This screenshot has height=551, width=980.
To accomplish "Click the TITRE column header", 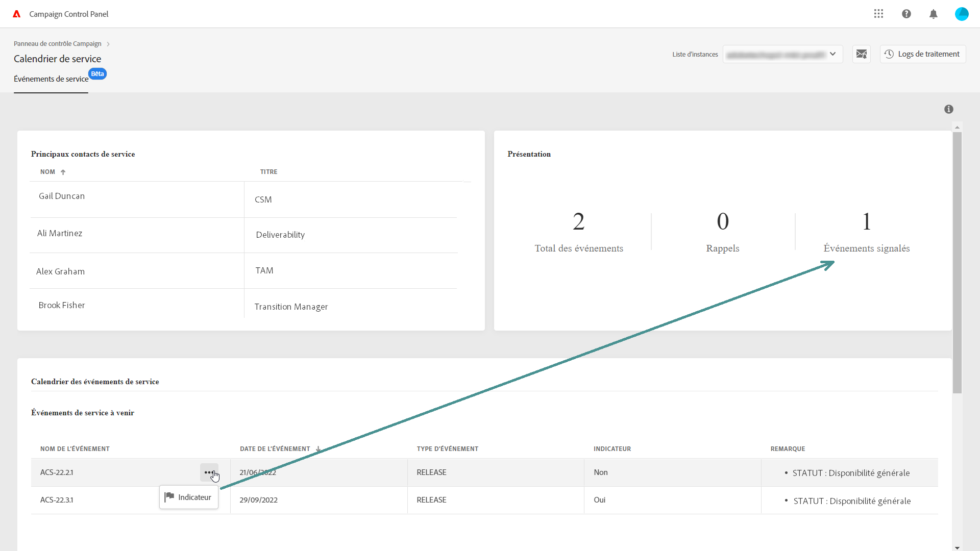I will pyautogui.click(x=269, y=172).
